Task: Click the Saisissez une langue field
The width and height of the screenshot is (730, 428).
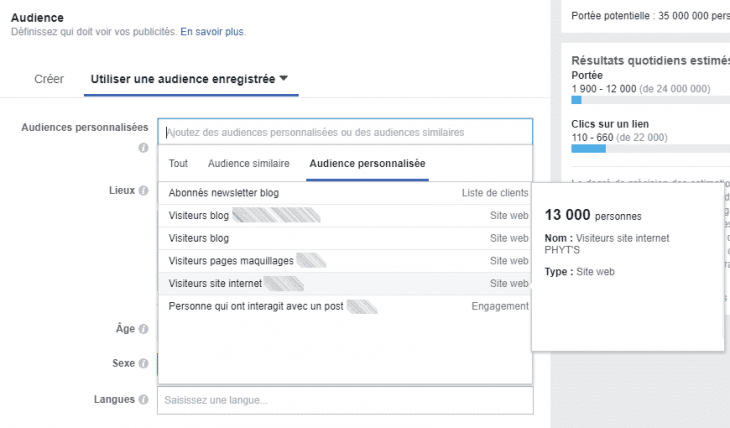Action: [x=345, y=400]
